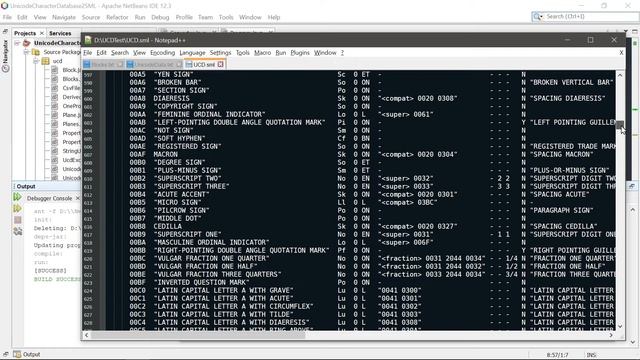Click the NetBeans title bar logo icon
640x360 pixels.
click(x=4, y=6)
